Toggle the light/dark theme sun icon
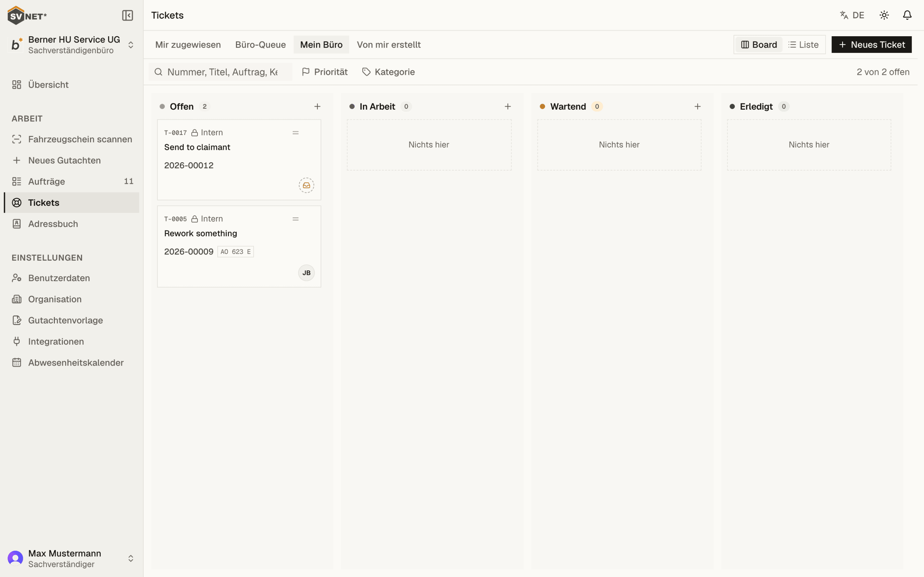 884,15
